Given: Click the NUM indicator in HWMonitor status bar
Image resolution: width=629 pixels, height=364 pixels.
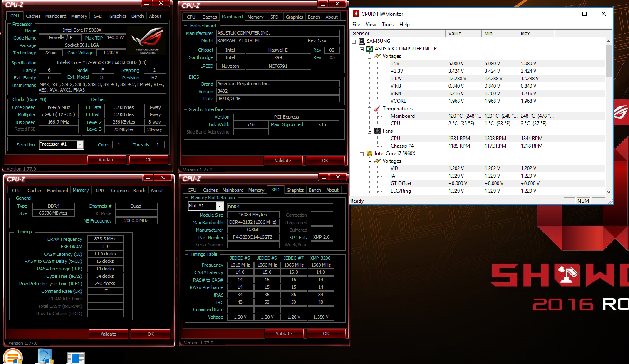Looking at the screenshot, I should pos(583,201).
